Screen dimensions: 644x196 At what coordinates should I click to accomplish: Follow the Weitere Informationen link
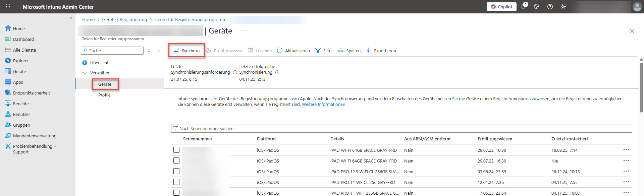(323, 105)
